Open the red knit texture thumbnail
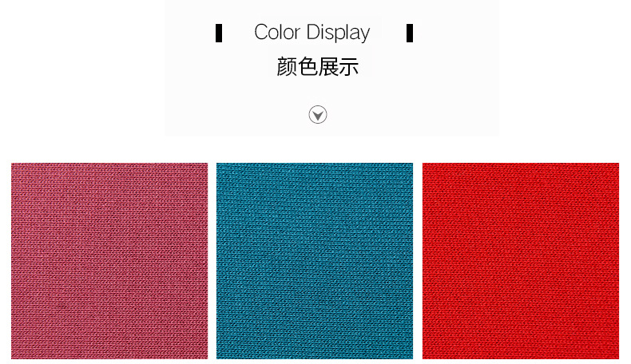 (520, 261)
